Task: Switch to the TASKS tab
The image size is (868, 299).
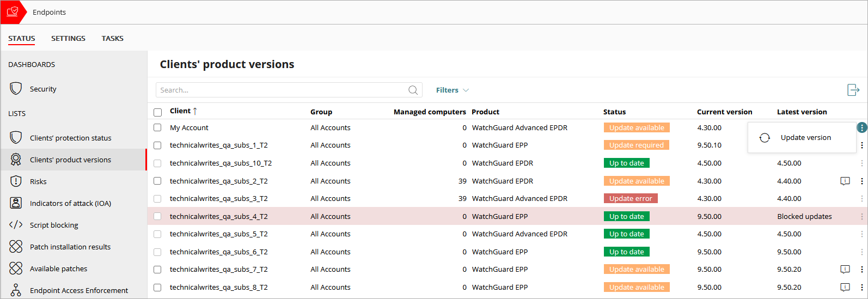Action: tap(112, 38)
